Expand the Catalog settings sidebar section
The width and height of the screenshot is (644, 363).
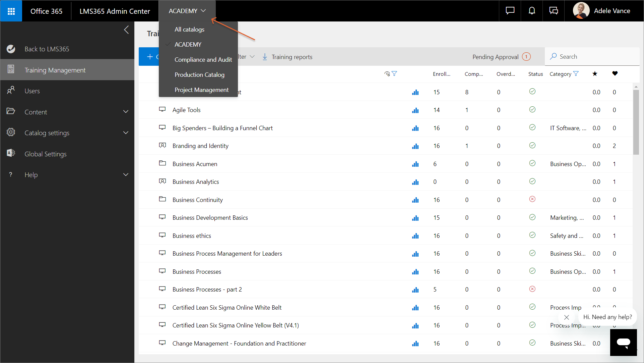[x=126, y=133]
